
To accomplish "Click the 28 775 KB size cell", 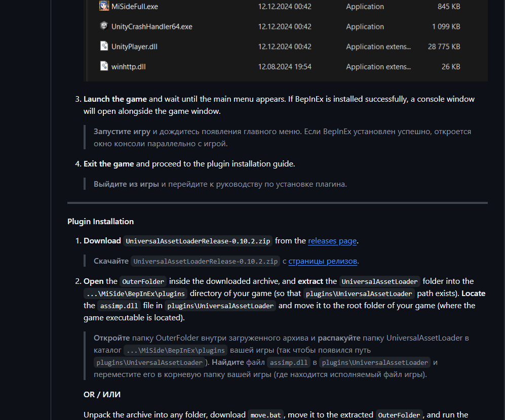I will tap(444, 47).
